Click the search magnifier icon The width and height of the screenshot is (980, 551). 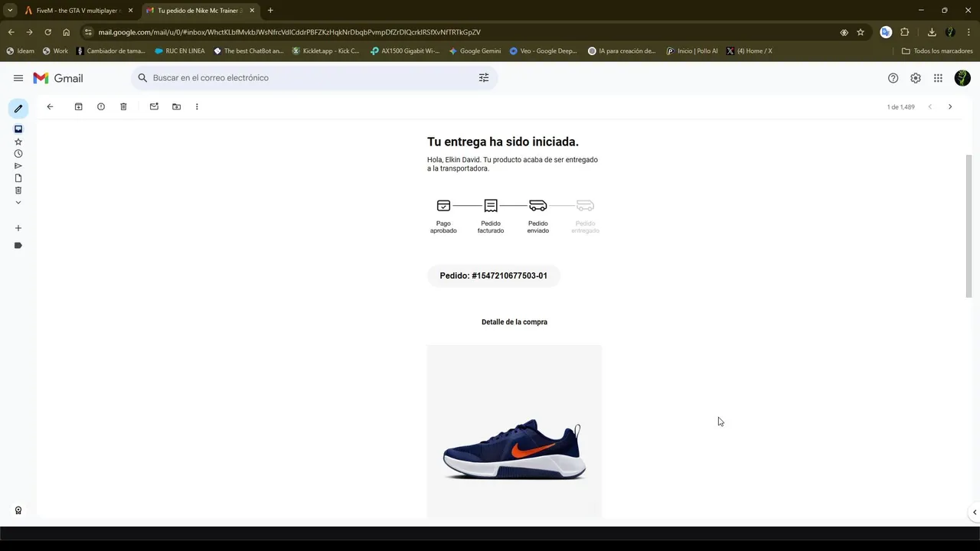pos(142,78)
